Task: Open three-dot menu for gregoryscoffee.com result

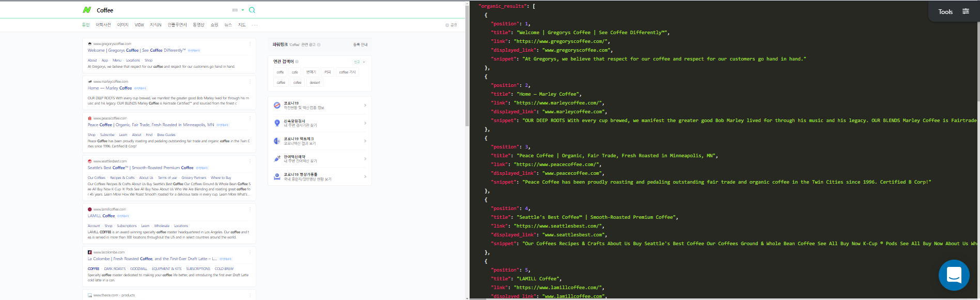Action: (x=250, y=44)
